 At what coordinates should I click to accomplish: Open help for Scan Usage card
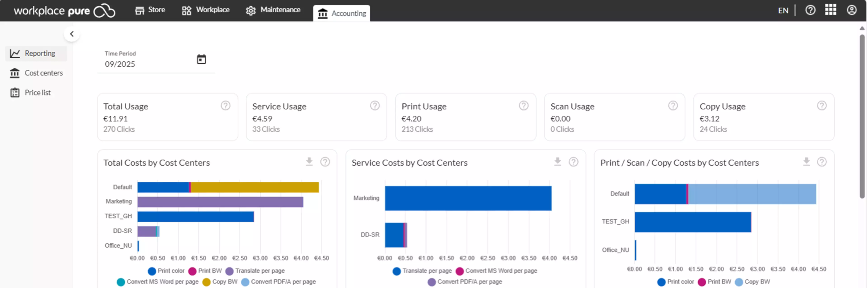[x=672, y=106]
